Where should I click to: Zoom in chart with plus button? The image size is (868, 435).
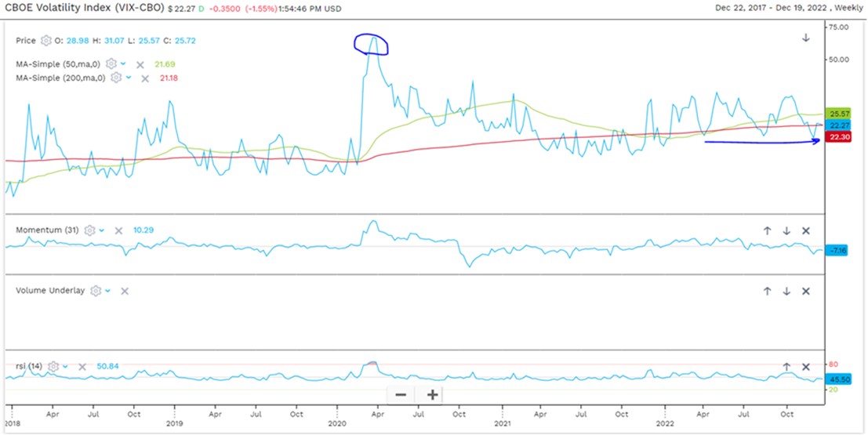[x=432, y=394]
